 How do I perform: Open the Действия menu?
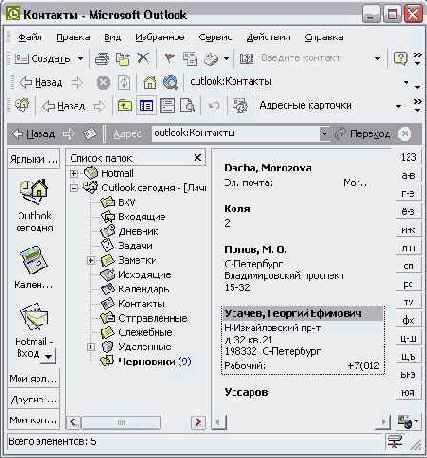269,37
